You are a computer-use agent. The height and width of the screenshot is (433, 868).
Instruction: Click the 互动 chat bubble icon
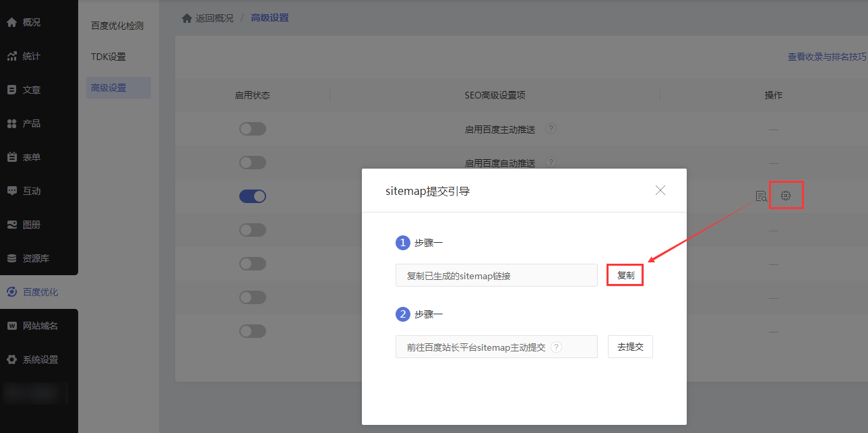tap(11, 191)
